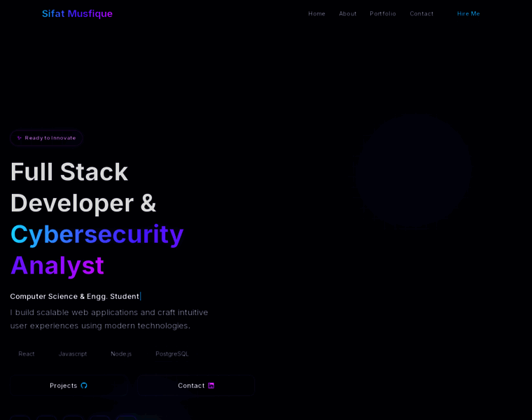
Task: Open the Portfolio nav link
Action: click(x=383, y=13)
